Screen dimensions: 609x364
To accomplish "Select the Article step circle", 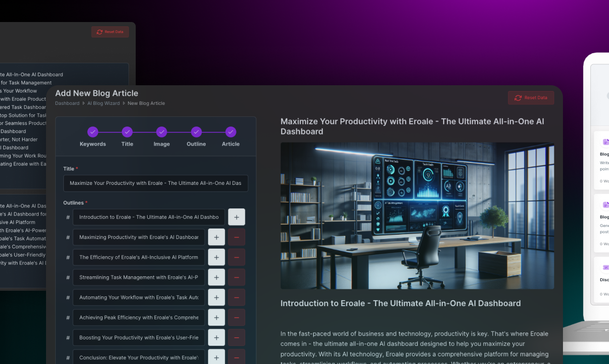I will (231, 132).
